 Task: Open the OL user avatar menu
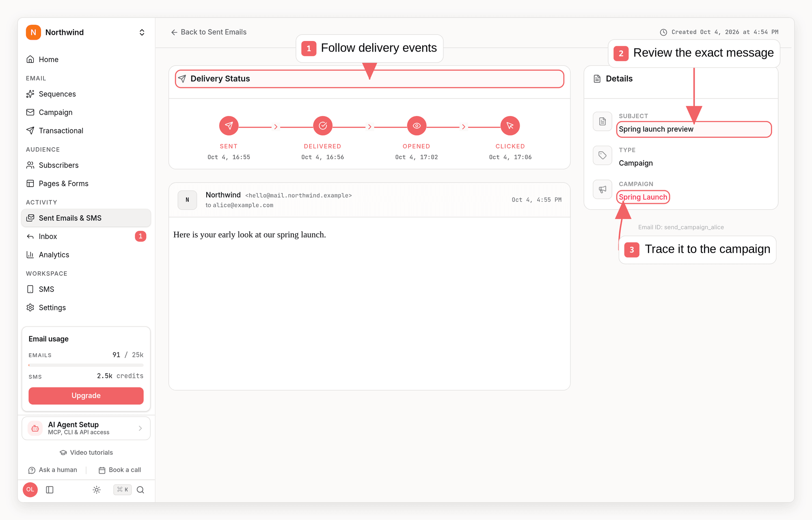(30, 490)
